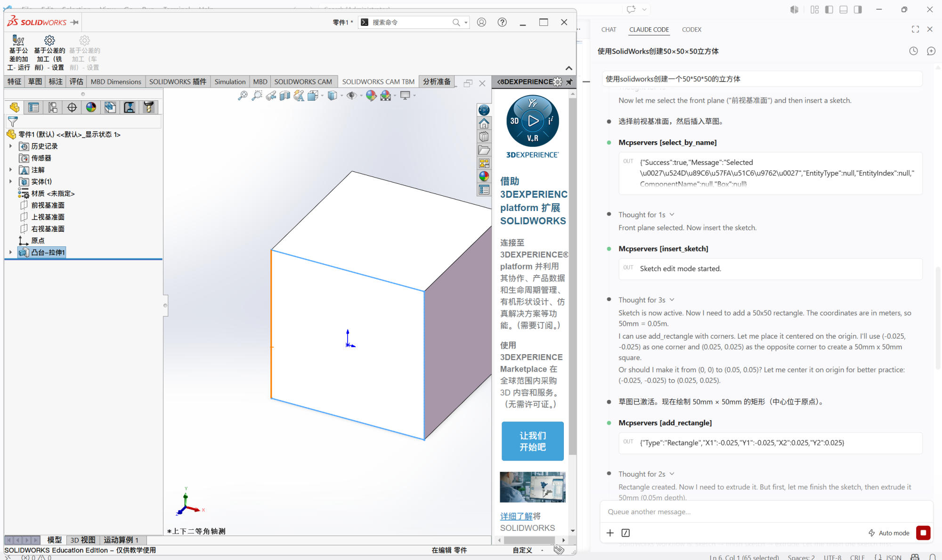Pin the SolidWorks menu bar
Screen dimensions: 942x560
pyautogui.click(x=74, y=22)
